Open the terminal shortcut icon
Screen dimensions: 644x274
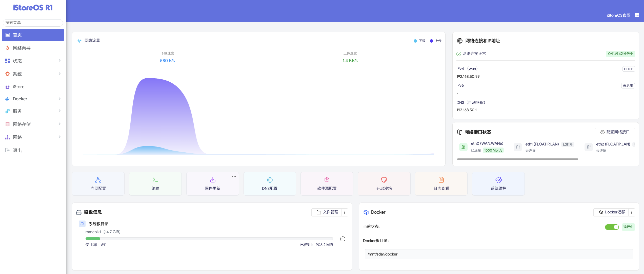(155, 180)
